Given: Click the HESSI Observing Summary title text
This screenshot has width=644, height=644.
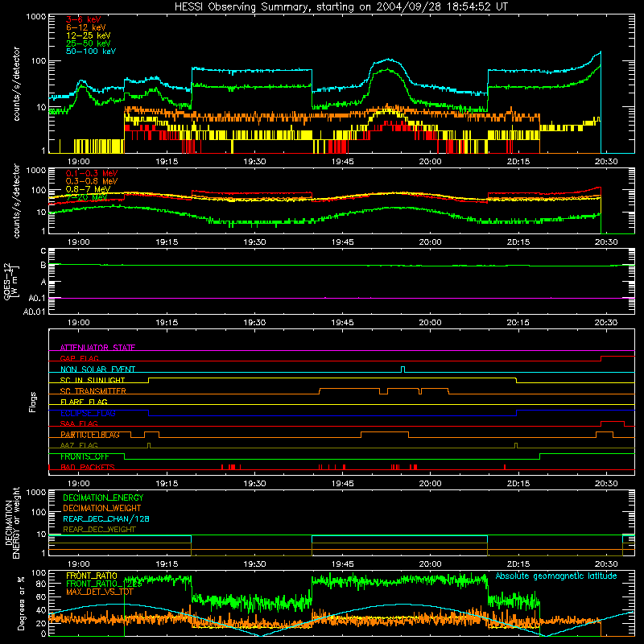Looking at the screenshot, I should [341, 7].
